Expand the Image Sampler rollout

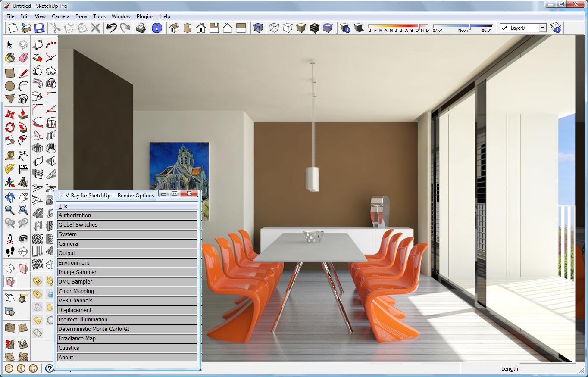coord(127,272)
